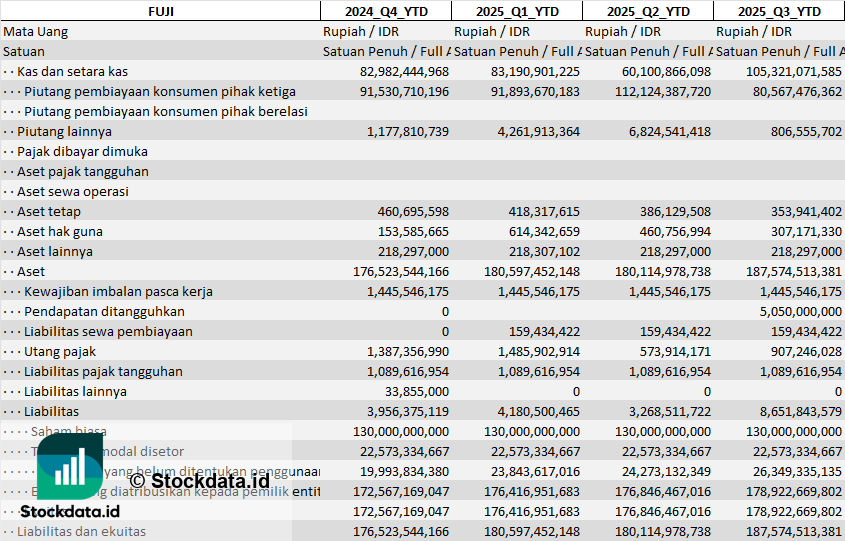Click the Aset hak guna row label
Screen dimensions: 845x541
pyautogui.click(x=60, y=231)
